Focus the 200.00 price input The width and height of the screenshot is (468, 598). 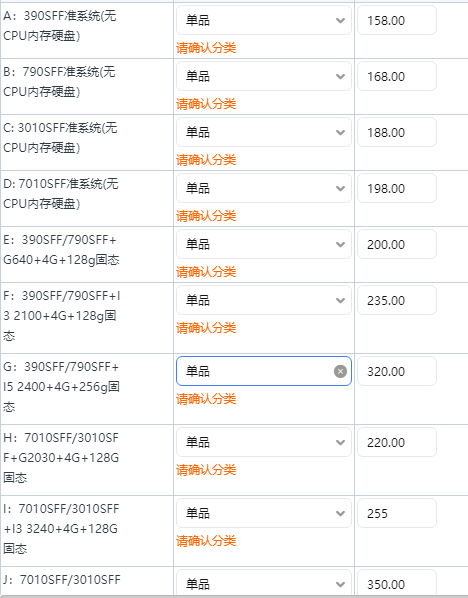click(397, 244)
